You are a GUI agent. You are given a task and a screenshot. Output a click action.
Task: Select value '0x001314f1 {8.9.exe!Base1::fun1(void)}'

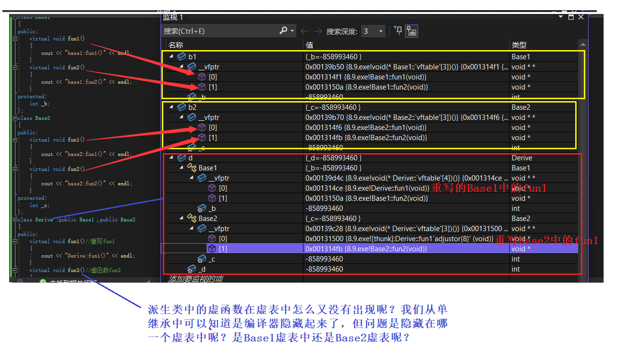pyautogui.click(x=366, y=77)
